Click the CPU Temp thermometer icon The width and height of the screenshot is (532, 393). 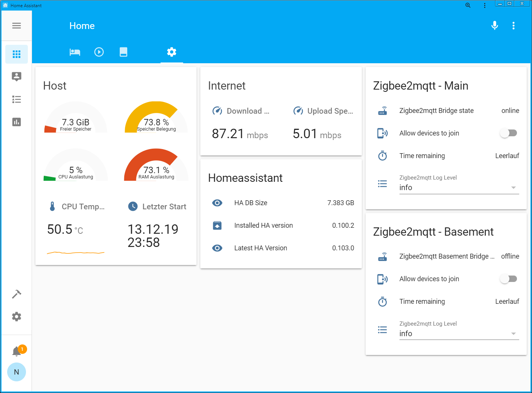tap(52, 206)
